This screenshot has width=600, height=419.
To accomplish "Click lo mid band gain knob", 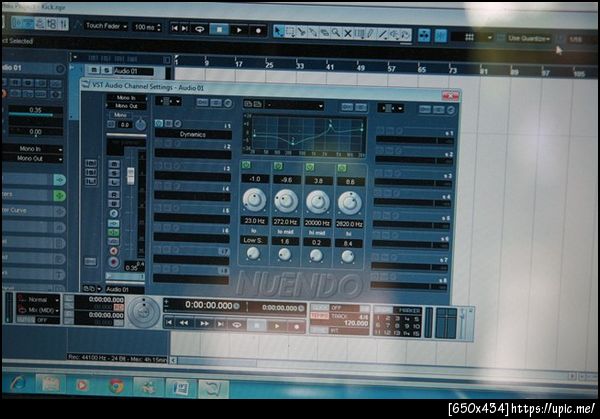I will (286, 201).
